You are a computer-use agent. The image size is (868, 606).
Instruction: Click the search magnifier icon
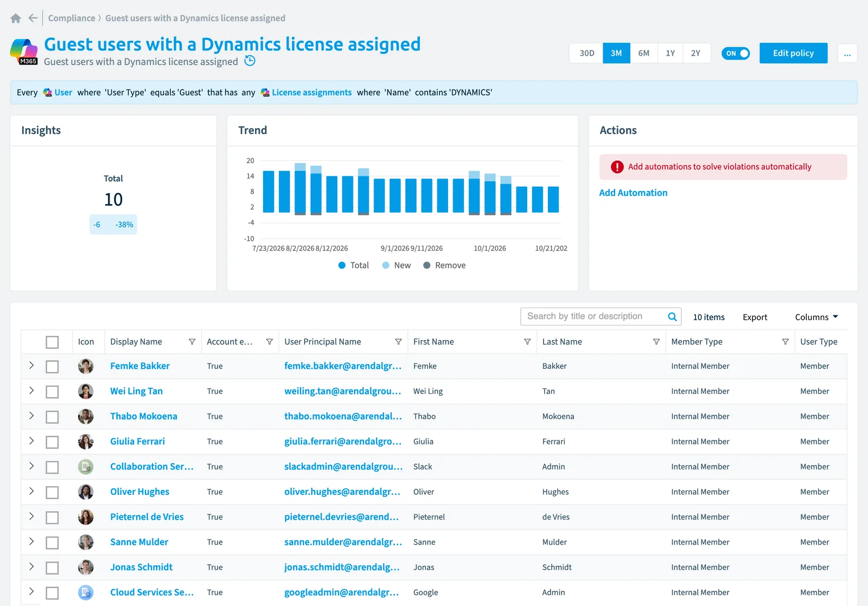(x=672, y=317)
